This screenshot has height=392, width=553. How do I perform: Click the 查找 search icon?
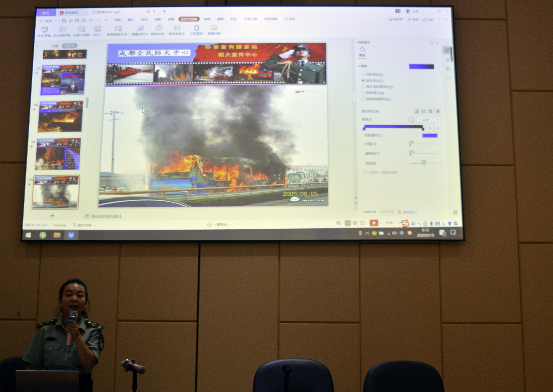[x=286, y=19]
